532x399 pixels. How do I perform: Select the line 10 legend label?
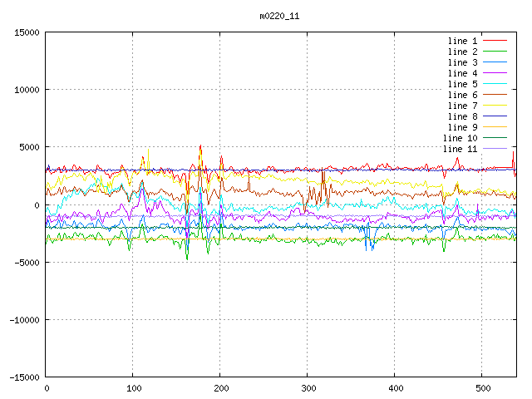tap(460, 138)
